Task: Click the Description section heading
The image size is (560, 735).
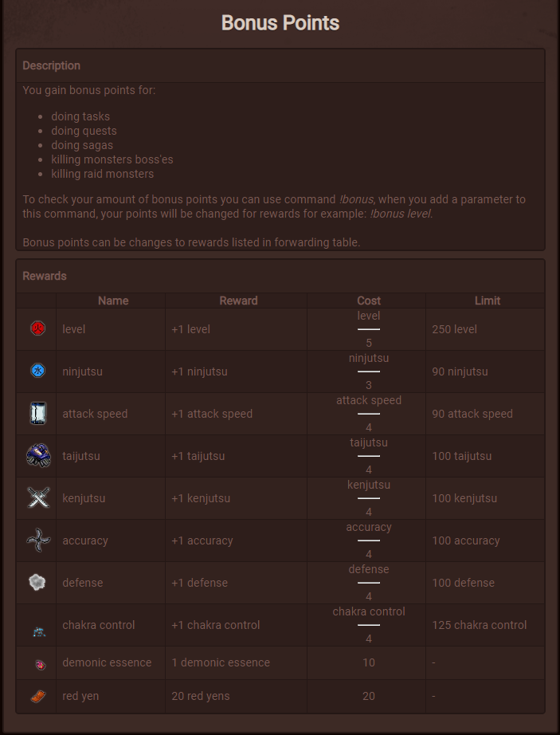Action: click(52, 65)
